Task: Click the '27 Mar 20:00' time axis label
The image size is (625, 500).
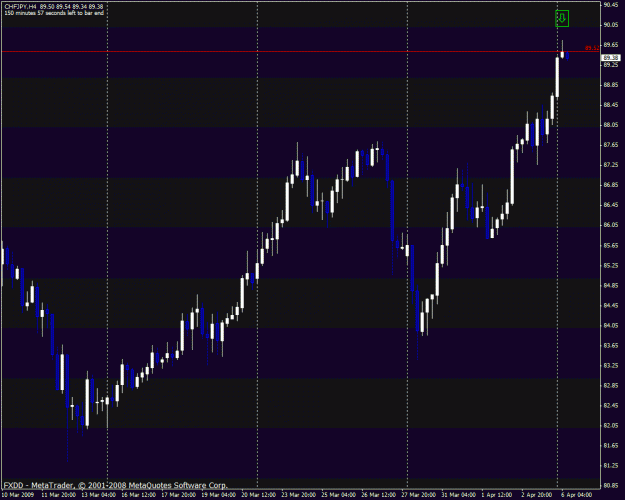Action: 419,495
